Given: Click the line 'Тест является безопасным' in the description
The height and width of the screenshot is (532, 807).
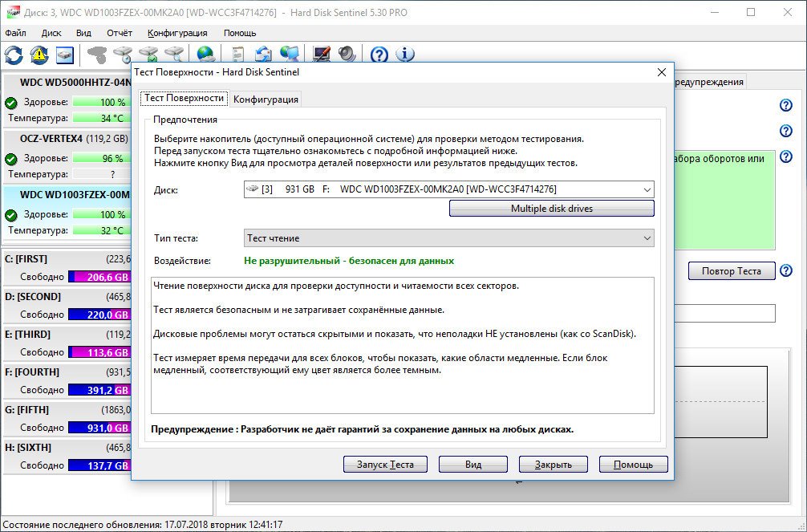Looking at the screenshot, I should click(x=298, y=310).
